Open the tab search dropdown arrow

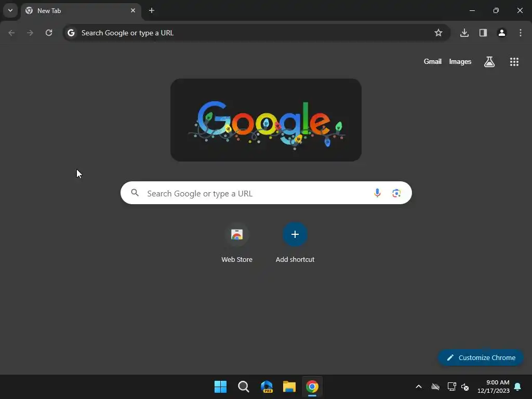click(x=10, y=10)
